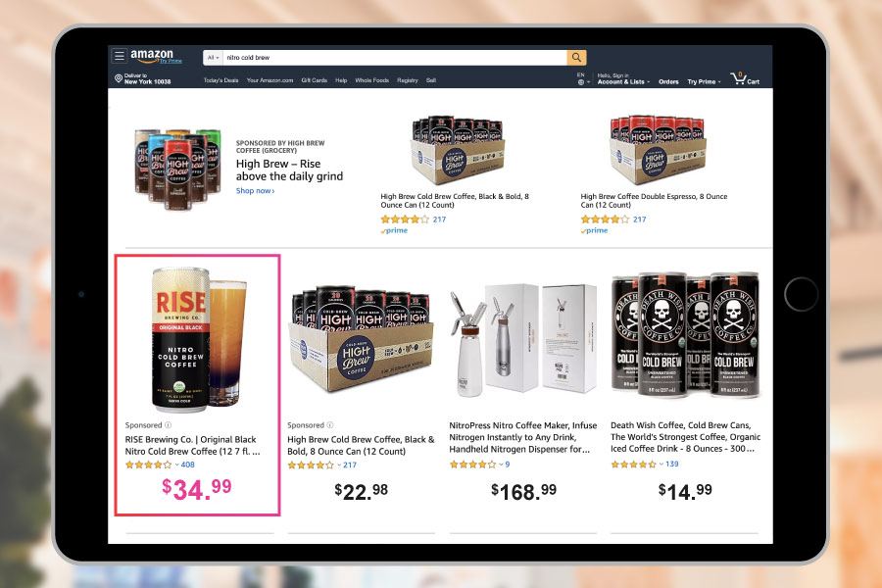The width and height of the screenshot is (882, 588).
Task: Open RISE Brewing Co. Original Black product title
Action: [192, 445]
